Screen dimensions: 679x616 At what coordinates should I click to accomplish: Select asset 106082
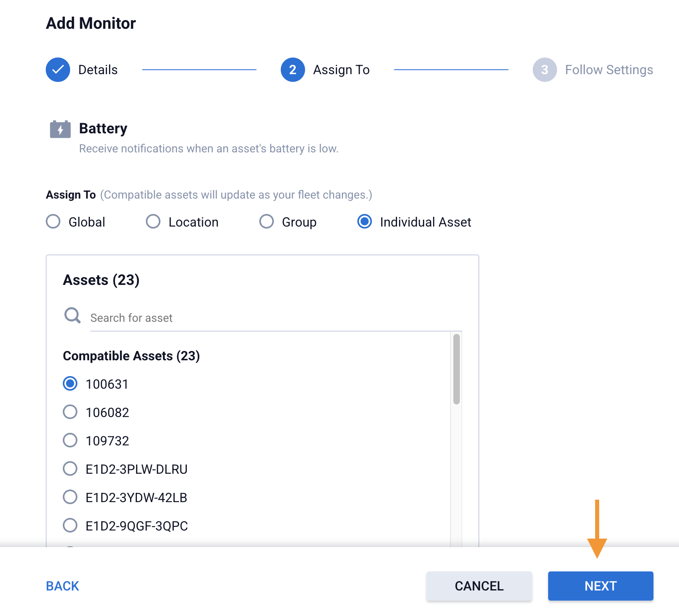point(70,412)
